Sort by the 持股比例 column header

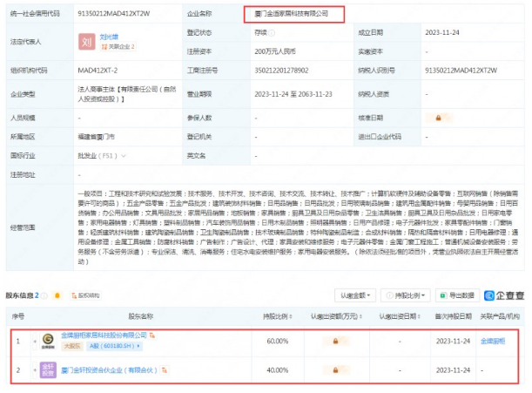(278, 316)
